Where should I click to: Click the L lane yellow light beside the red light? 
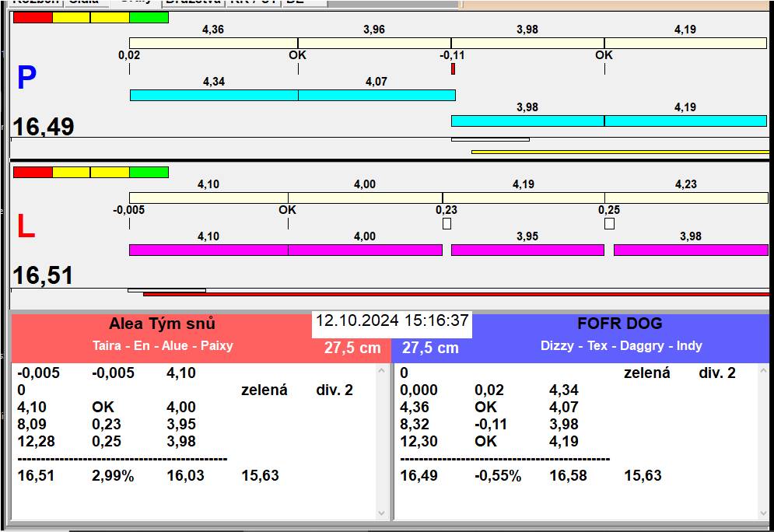[71, 172]
